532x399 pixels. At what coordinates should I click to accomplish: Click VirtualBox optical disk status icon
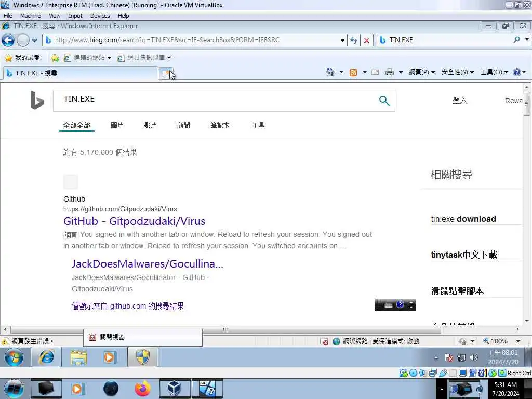click(x=413, y=373)
